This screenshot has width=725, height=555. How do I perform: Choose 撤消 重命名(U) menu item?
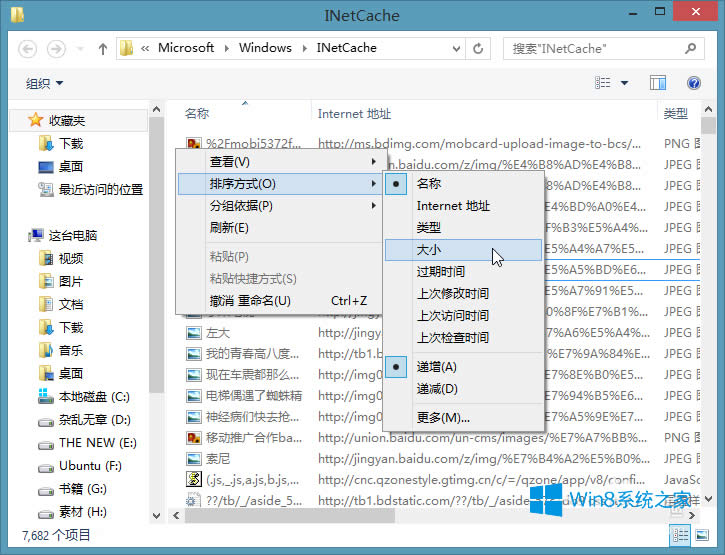280,301
